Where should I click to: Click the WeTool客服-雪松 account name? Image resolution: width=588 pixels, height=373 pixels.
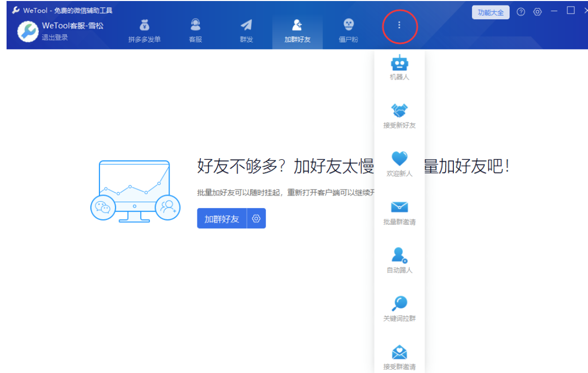(73, 26)
